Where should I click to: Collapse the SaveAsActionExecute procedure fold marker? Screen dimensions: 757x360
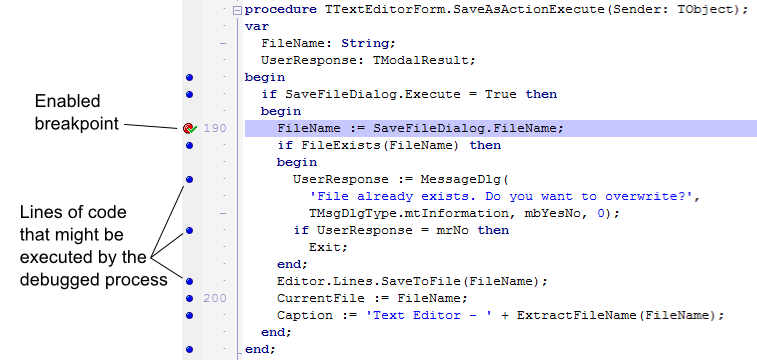pyautogui.click(x=237, y=10)
